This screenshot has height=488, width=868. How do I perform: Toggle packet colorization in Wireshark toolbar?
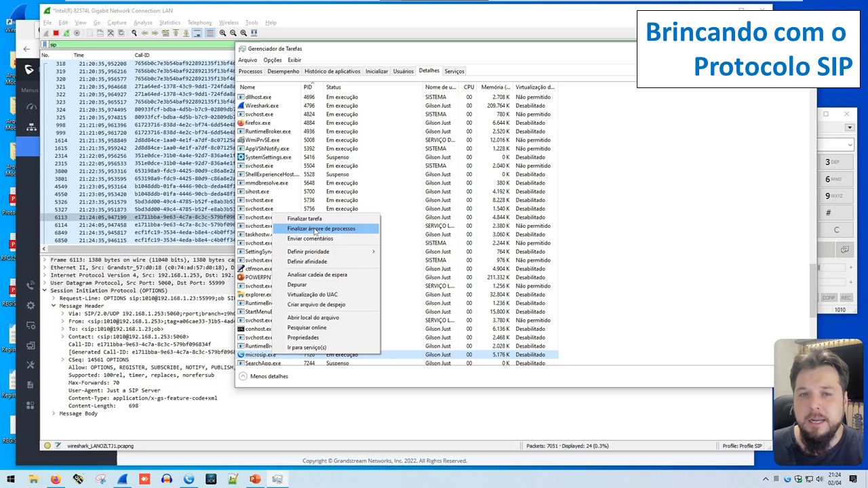(210, 33)
